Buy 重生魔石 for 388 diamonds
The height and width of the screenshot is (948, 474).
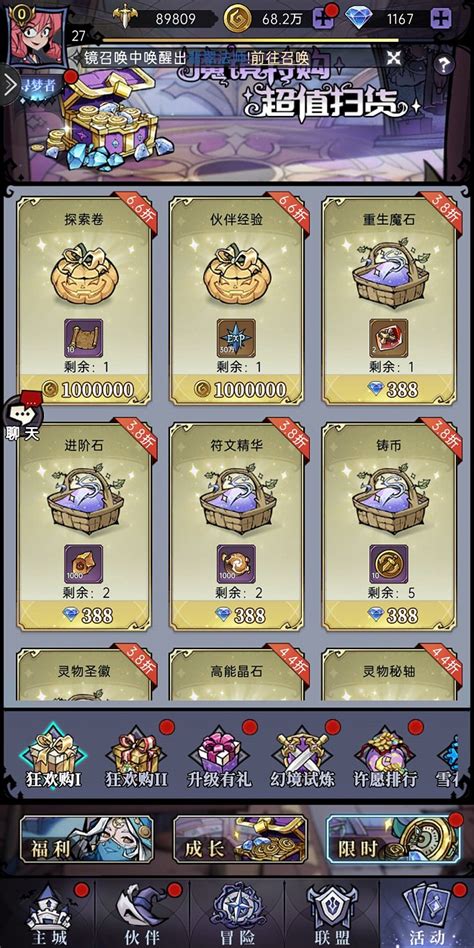389,389
